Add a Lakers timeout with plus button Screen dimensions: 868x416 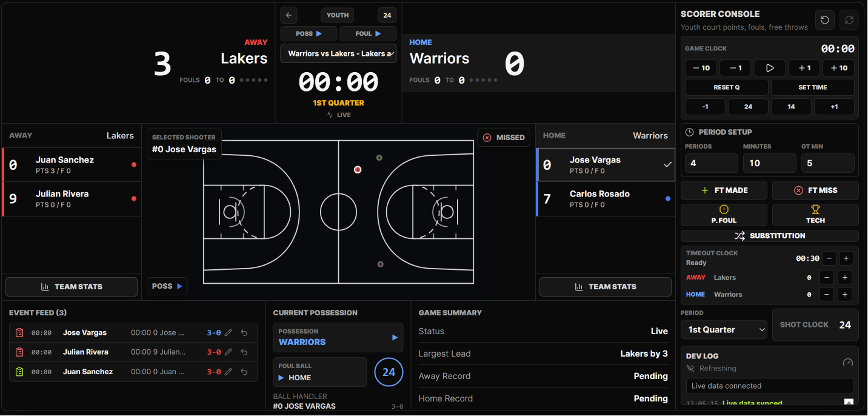[x=846, y=278]
